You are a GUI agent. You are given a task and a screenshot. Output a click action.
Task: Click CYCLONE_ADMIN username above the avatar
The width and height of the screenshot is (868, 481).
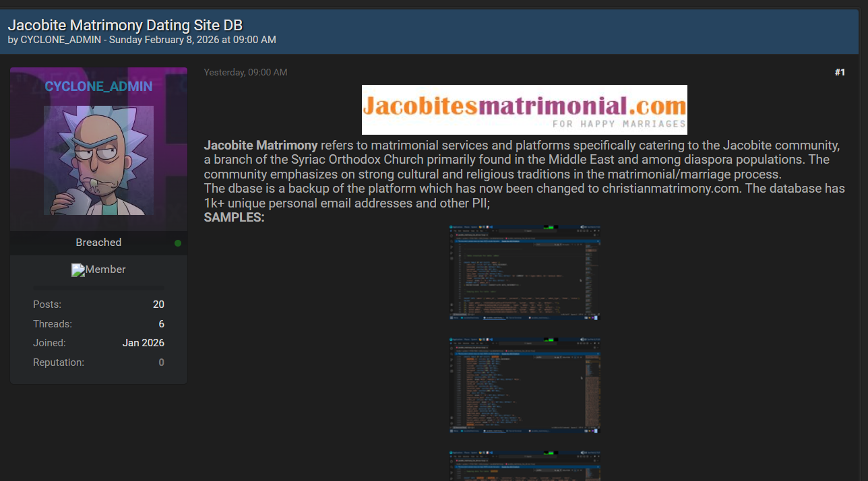[98, 86]
